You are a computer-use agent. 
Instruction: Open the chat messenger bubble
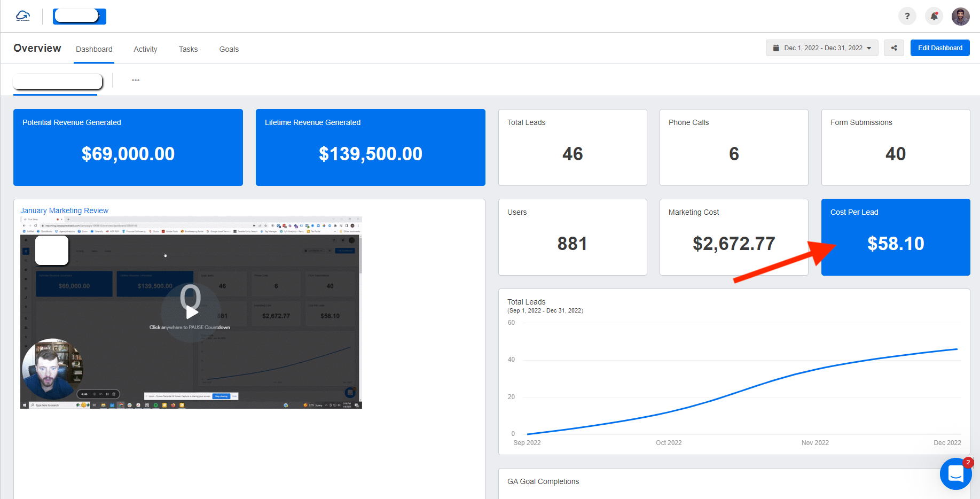point(955,473)
